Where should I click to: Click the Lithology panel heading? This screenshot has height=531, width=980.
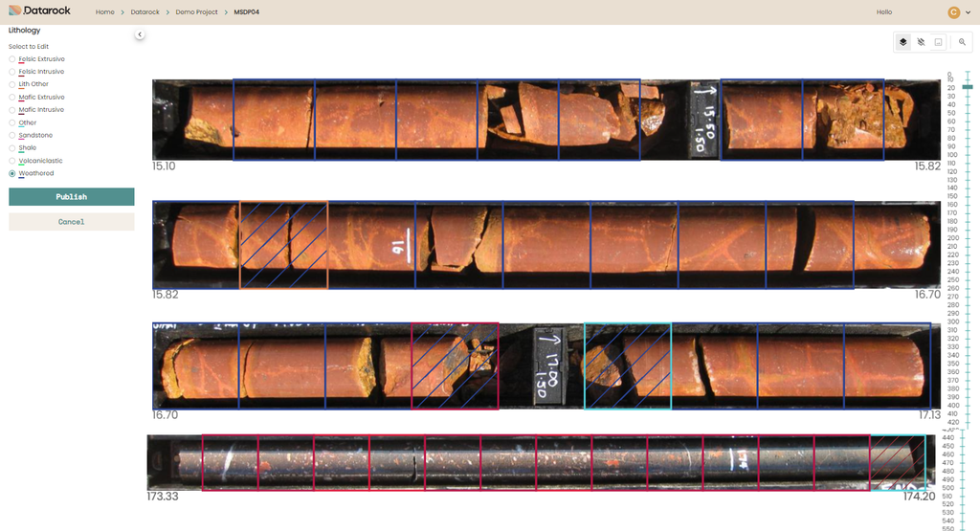coord(24,30)
